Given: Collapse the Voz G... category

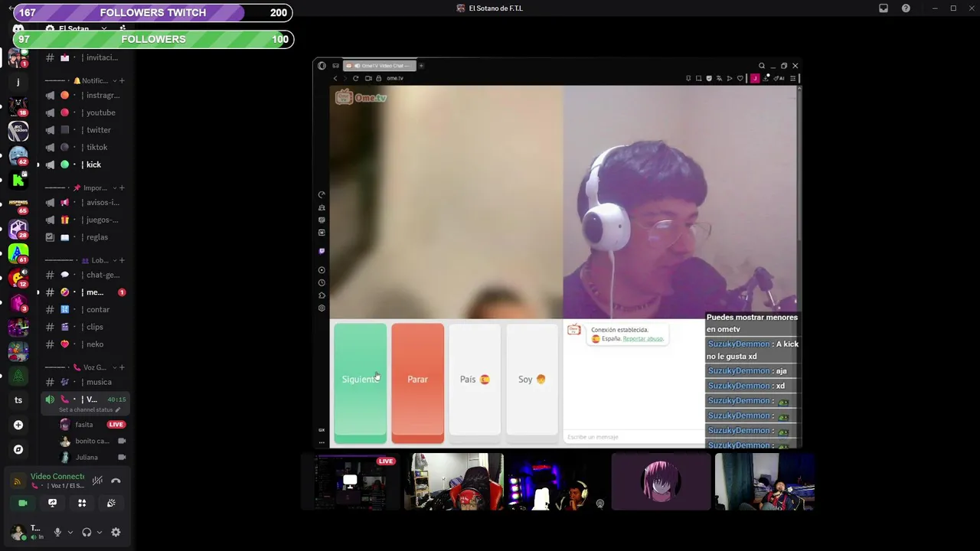Looking at the screenshot, I should 93,367.
